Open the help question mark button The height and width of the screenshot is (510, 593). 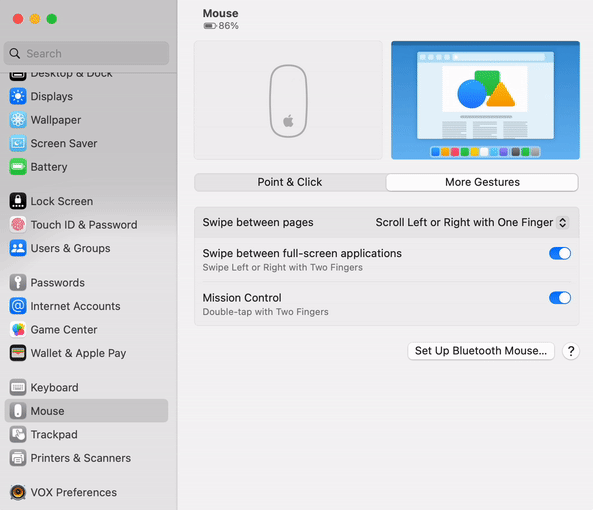point(571,351)
